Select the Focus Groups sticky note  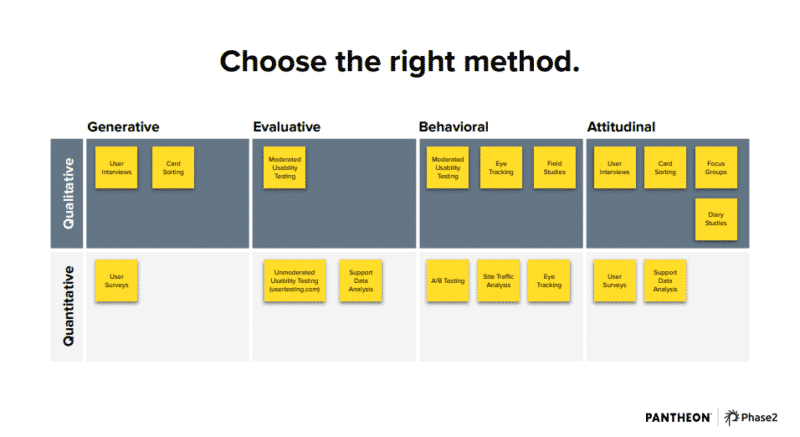(x=716, y=168)
